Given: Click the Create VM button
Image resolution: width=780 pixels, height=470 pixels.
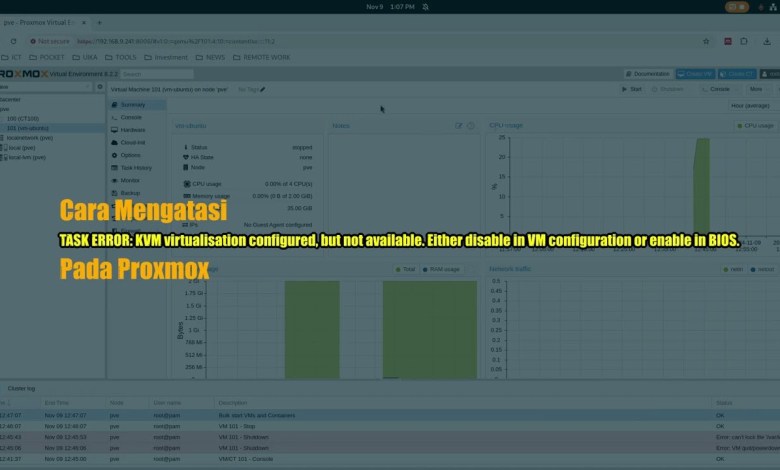Looking at the screenshot, I should [x=695, y=74].
